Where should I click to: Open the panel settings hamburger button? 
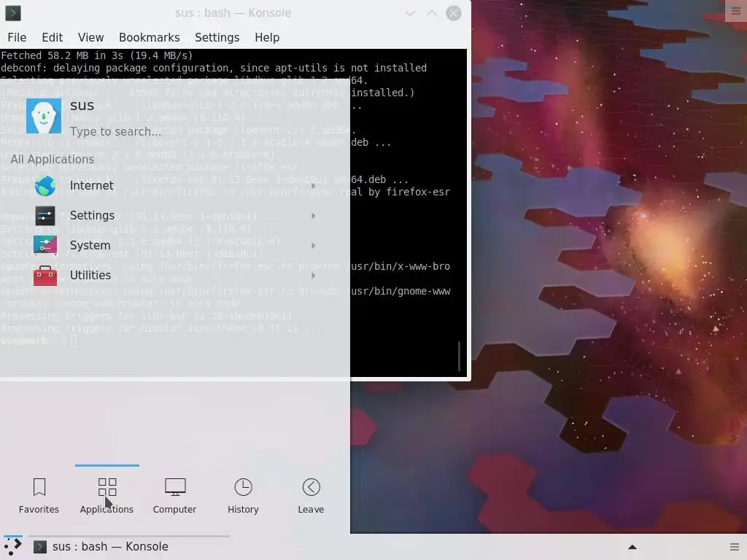coord(735,547)
